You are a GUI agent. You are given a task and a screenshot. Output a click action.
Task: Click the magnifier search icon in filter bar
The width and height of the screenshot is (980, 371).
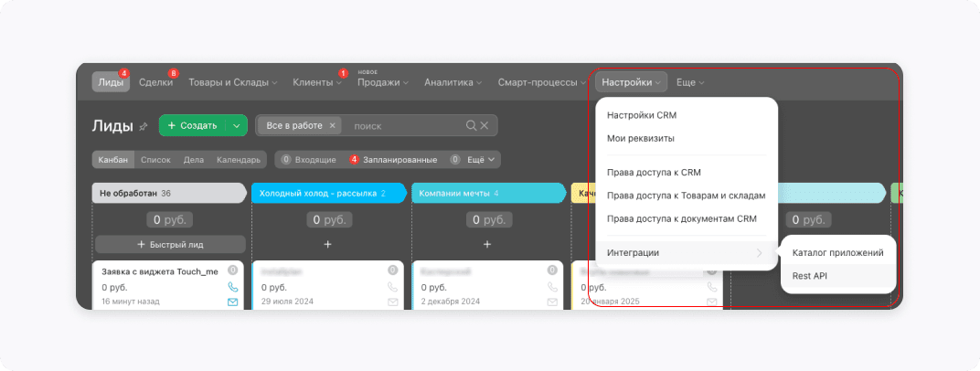[x=471, y=125]
